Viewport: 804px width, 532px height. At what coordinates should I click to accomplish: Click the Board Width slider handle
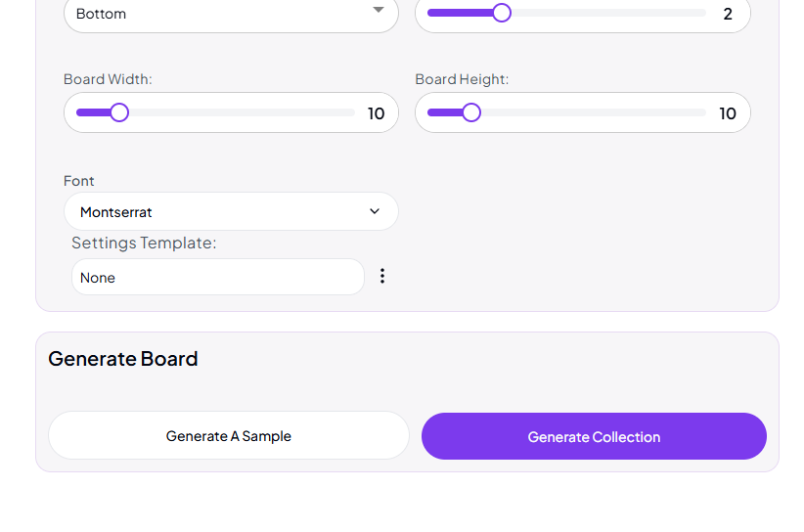coord(119,112)
